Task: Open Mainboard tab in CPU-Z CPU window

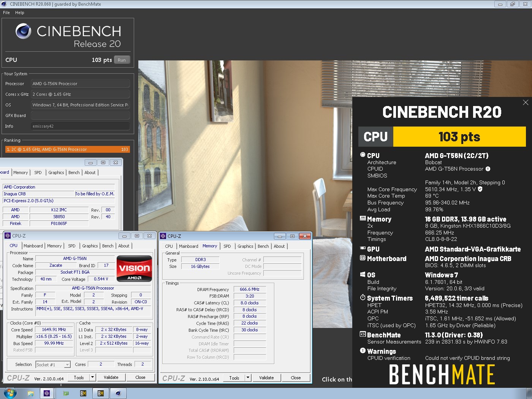Action: [33, 246]
